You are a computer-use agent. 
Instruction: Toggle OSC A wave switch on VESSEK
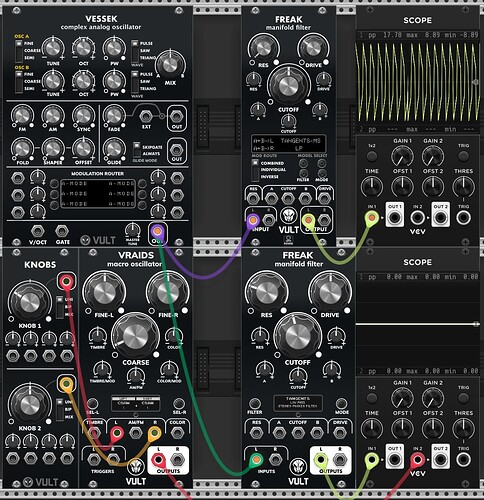coord(135,51)
